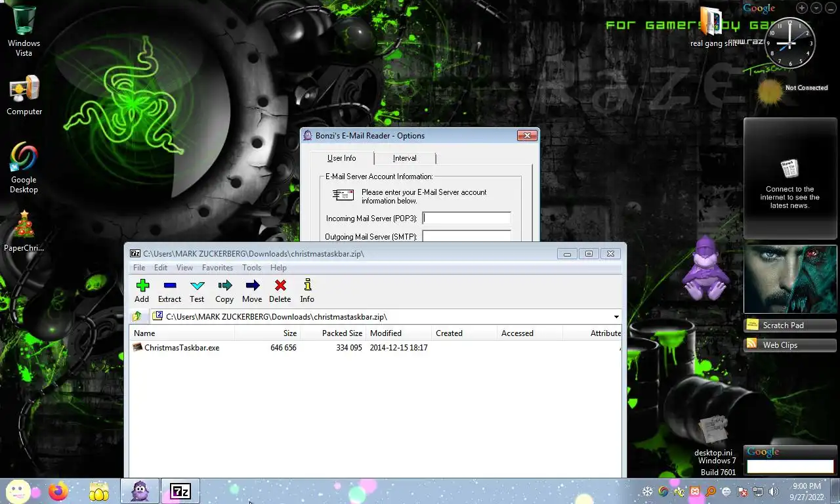The width and height of the screenshot is (840, 504).
Task: Launch Google Desktop shortcut
Action: 24,168
